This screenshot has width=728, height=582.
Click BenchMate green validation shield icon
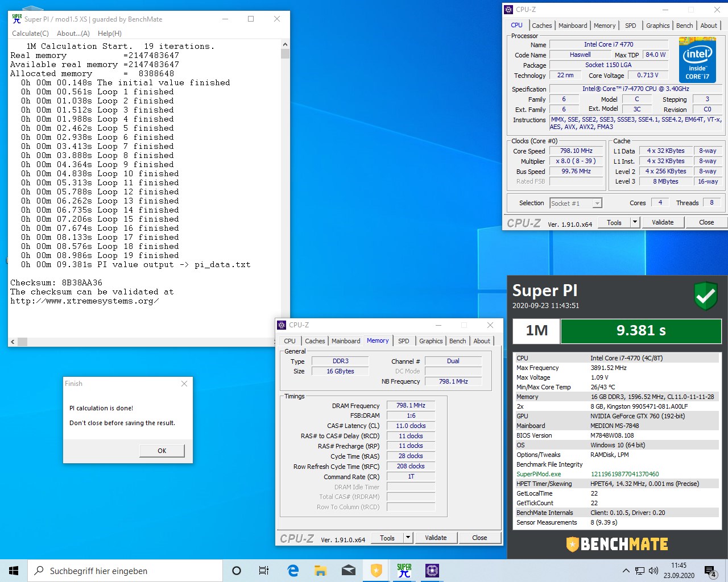pos(705,296)
